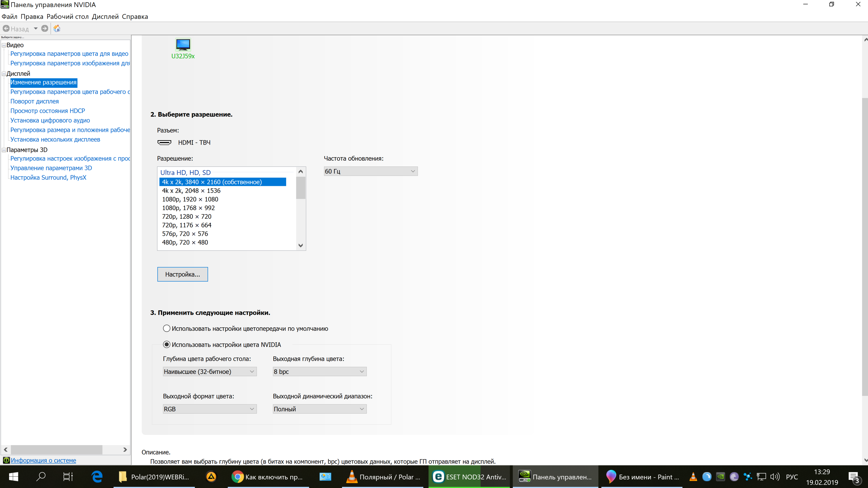Open Установка нескольких дисплеев task

[x=55, y=139]
